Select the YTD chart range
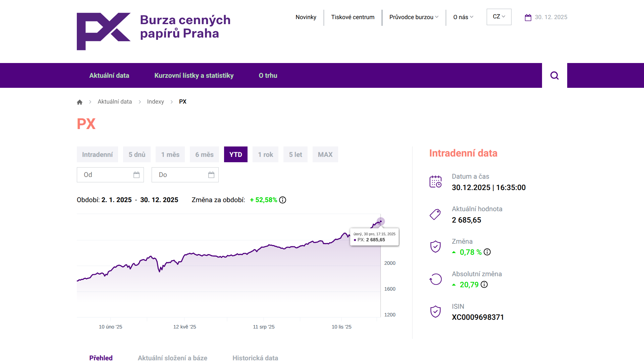 pos(236,155)
